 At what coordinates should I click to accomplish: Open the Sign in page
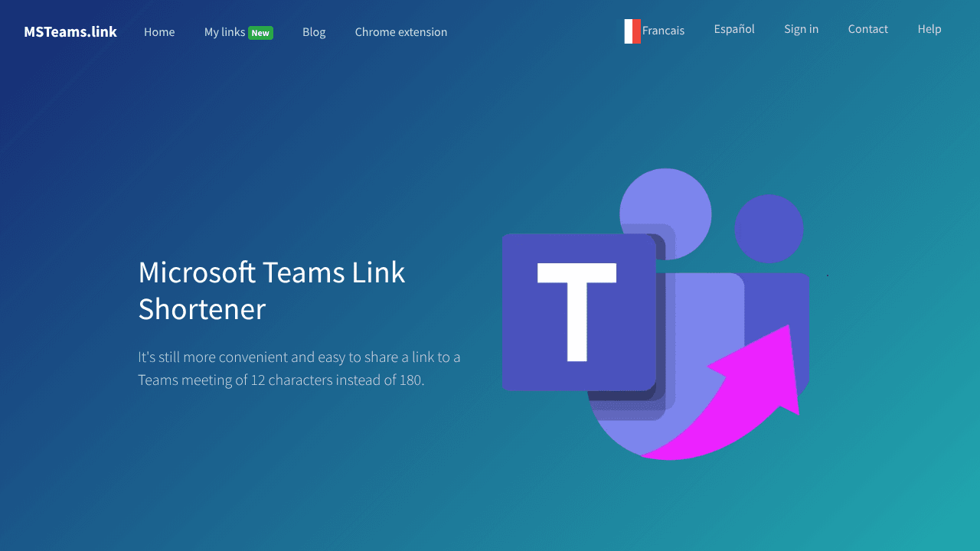[801, 29]
